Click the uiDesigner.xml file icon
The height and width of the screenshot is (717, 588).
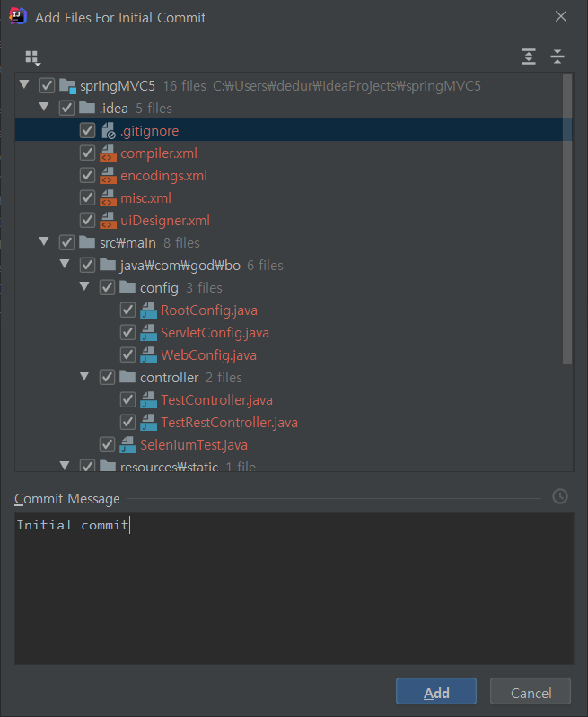tap(108, 221)
